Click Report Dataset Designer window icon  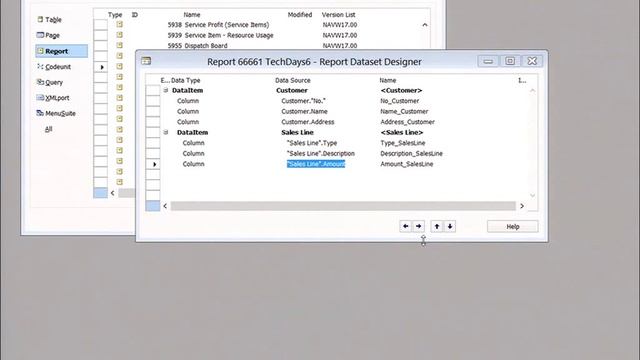click(146, 61)
